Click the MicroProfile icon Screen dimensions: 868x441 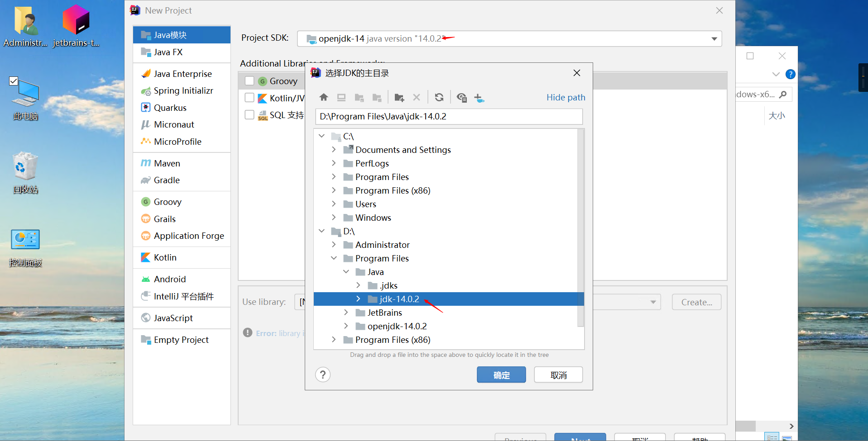[145, 142]
